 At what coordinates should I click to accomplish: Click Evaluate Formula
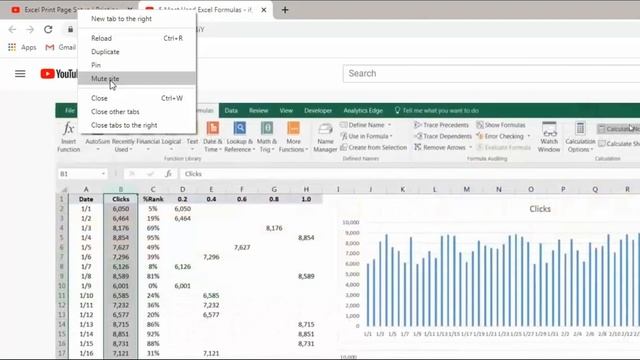tap(503, 147)
